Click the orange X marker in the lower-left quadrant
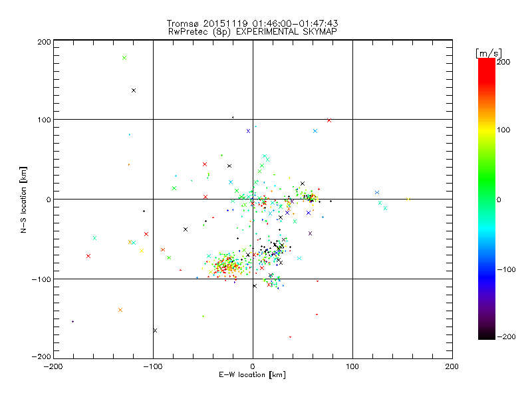 click(120, 310)
